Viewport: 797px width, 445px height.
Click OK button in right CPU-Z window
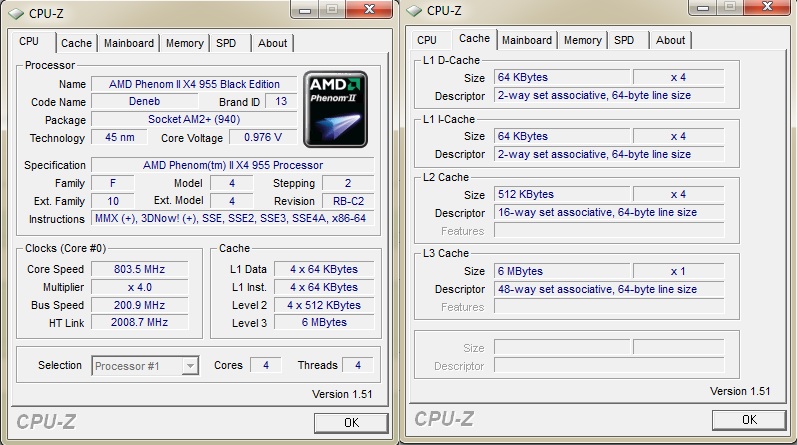pyautogui.click(x=749, y=420)
